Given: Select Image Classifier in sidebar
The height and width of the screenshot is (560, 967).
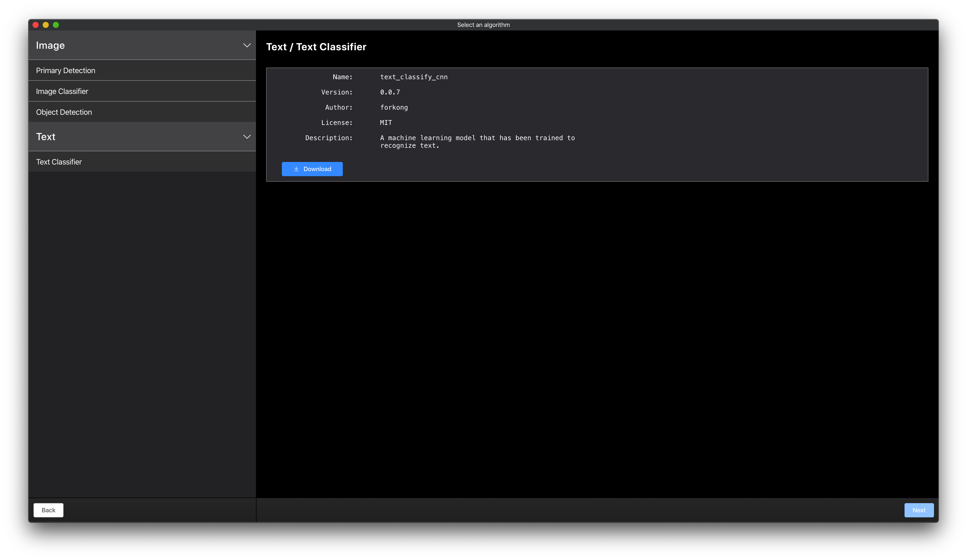Looking at the screenshot, I should [x=62, y=91].
